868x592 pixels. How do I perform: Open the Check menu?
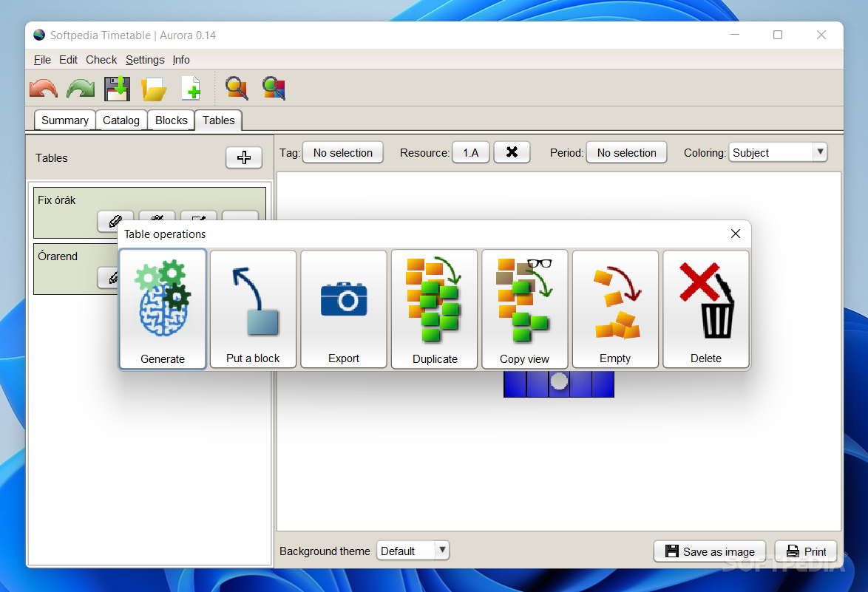point(101,60)
